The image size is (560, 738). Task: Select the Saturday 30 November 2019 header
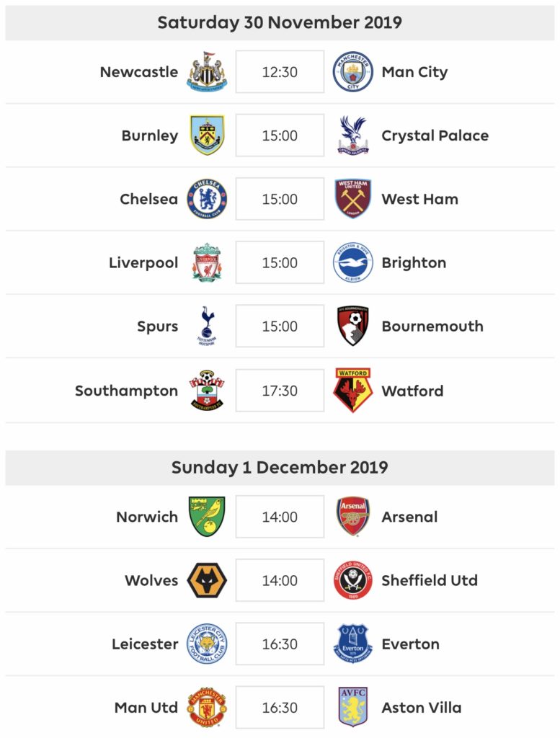(280, 22)
